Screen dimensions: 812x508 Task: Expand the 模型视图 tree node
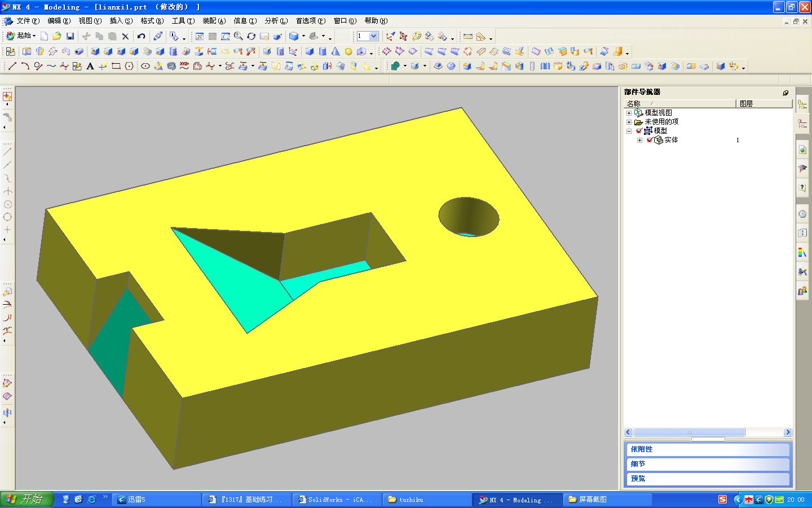[629, 113]
